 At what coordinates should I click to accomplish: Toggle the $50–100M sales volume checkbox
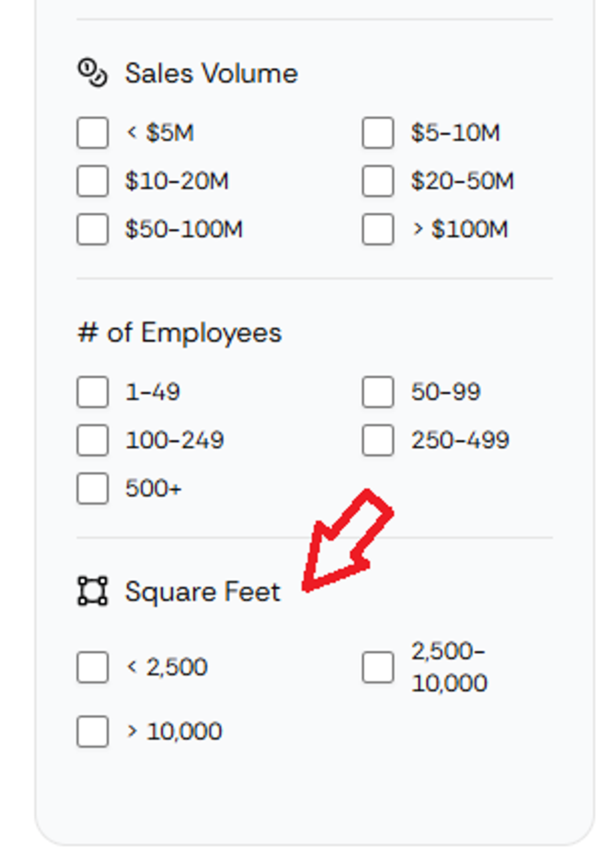(x=92, y=229)
